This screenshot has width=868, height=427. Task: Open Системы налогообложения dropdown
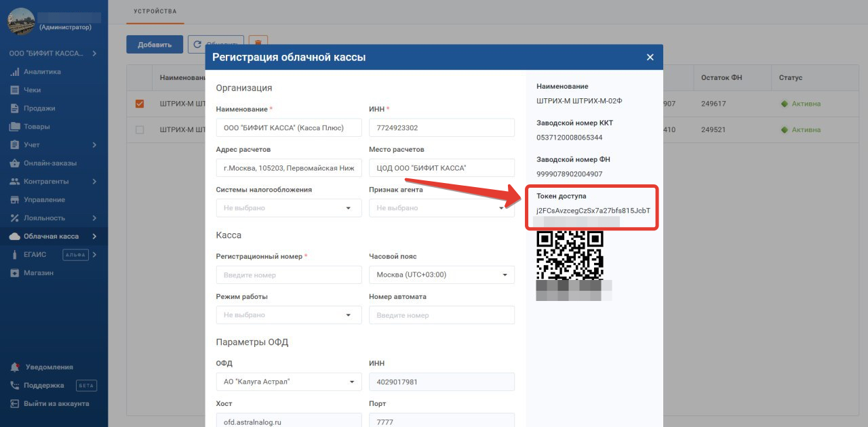pyautogui.click(x=288, y=208)
